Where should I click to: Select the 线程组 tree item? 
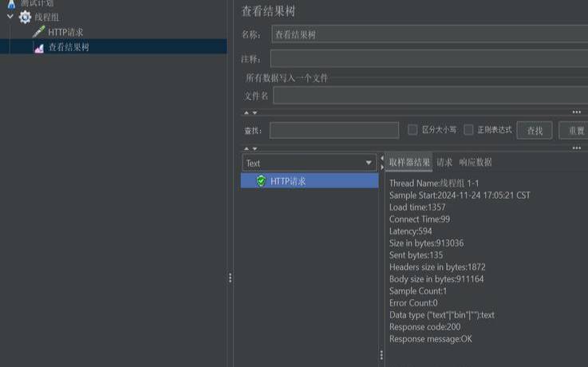click(x=47, y=18)
